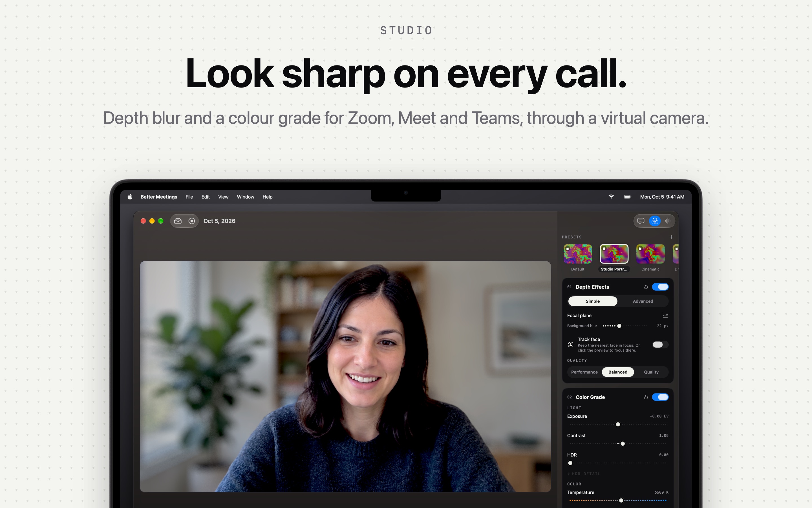812x508 pixels.
Task: Switch to the Simple depth tab
Action: [593, 301]
